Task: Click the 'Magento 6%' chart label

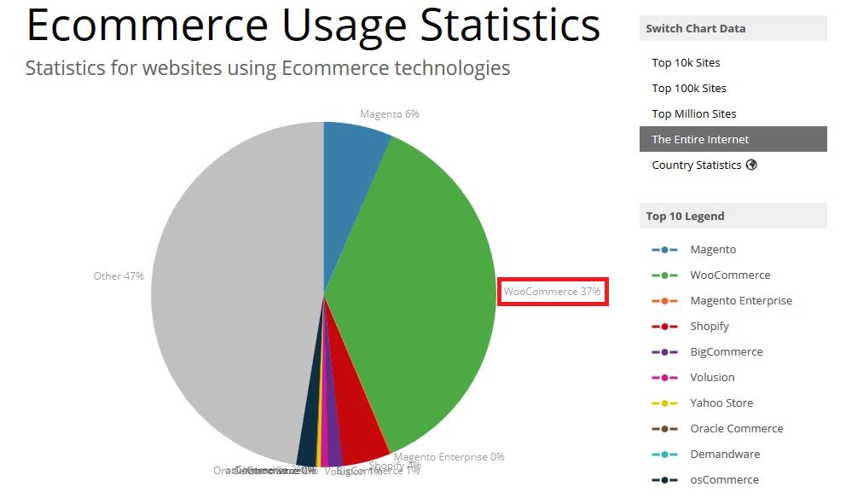Action: pyautogui.click(x=390, y=114)
